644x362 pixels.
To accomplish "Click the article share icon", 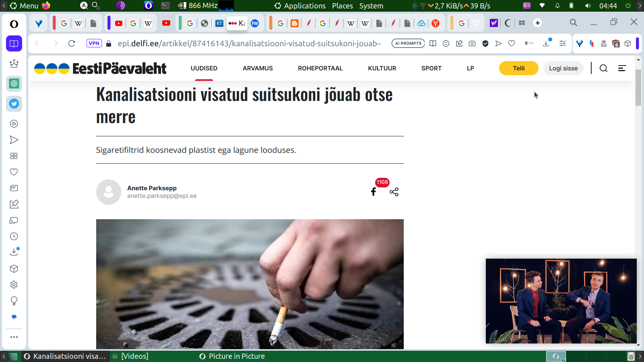I will 394,192.
